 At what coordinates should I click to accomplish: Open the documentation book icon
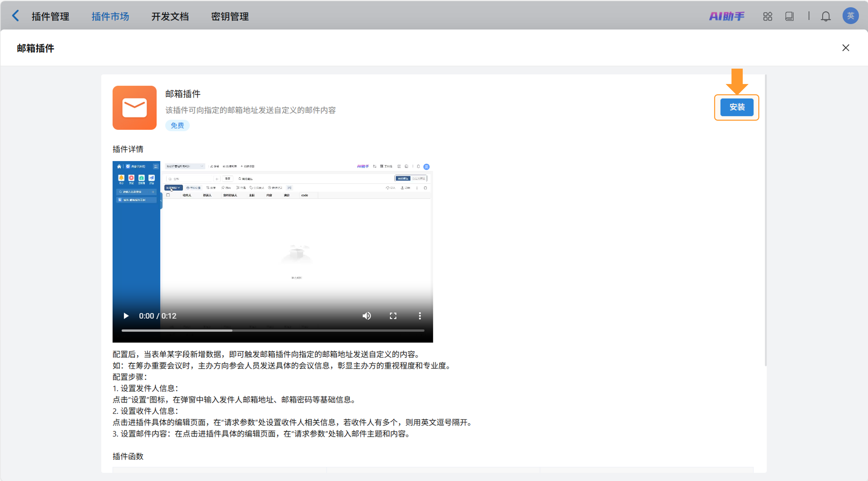click(789, 16)
